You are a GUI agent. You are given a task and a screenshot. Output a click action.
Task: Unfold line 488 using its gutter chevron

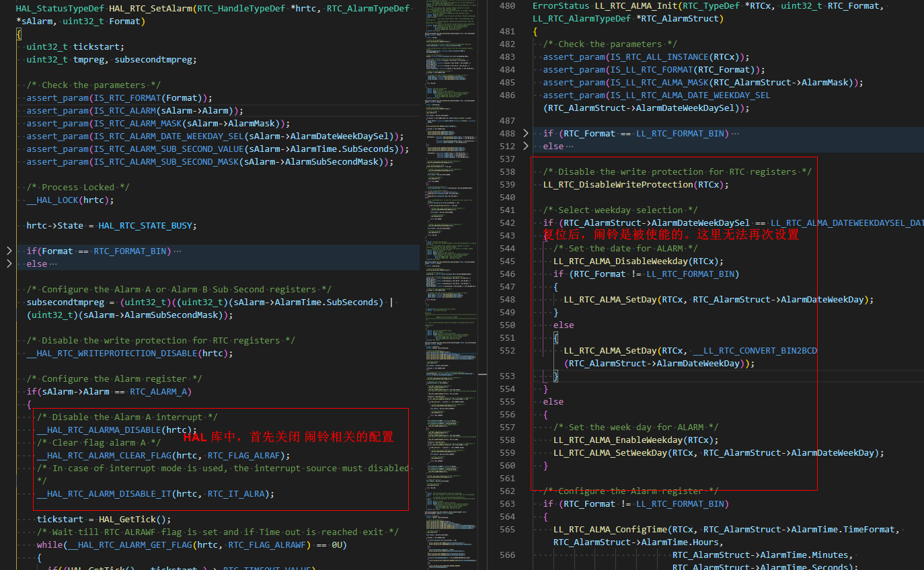coord(526,133)
